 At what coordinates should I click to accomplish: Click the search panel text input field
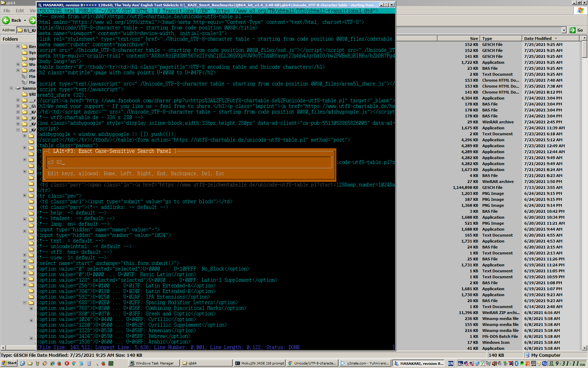pos(189,162)
